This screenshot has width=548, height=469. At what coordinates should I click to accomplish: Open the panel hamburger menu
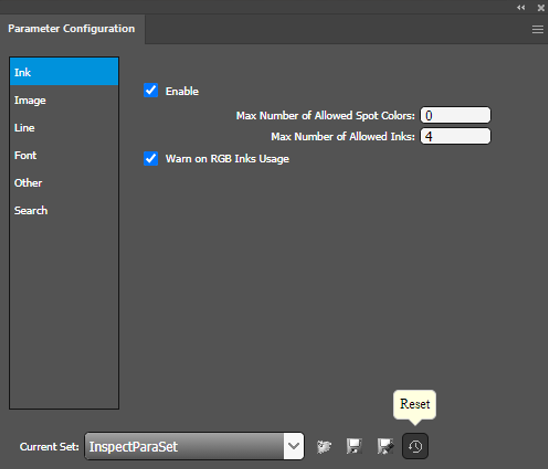[x=538, y=29]
